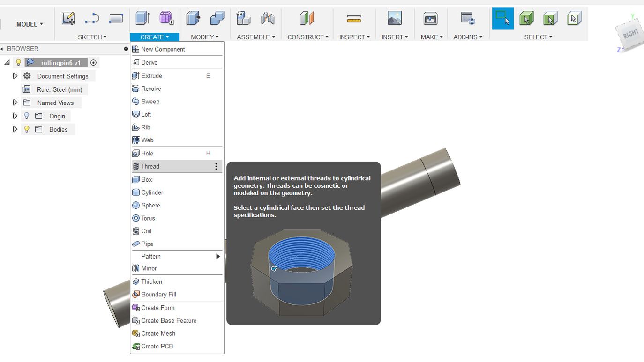
Task: Expand the Named Views tree node
Action: [15, 103]
